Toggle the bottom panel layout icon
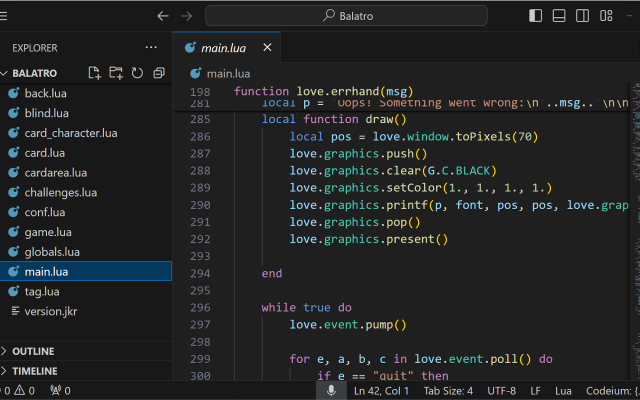This screenshot has height=400, width=640. pyautogui.click(x=559, y=16)
